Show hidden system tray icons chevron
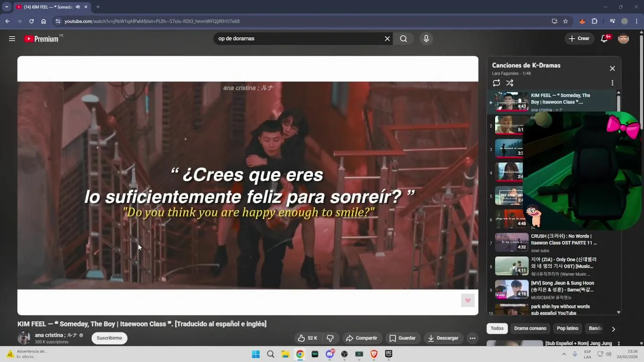644x362 pixels. pyautogui.click(x=564, y=354)
